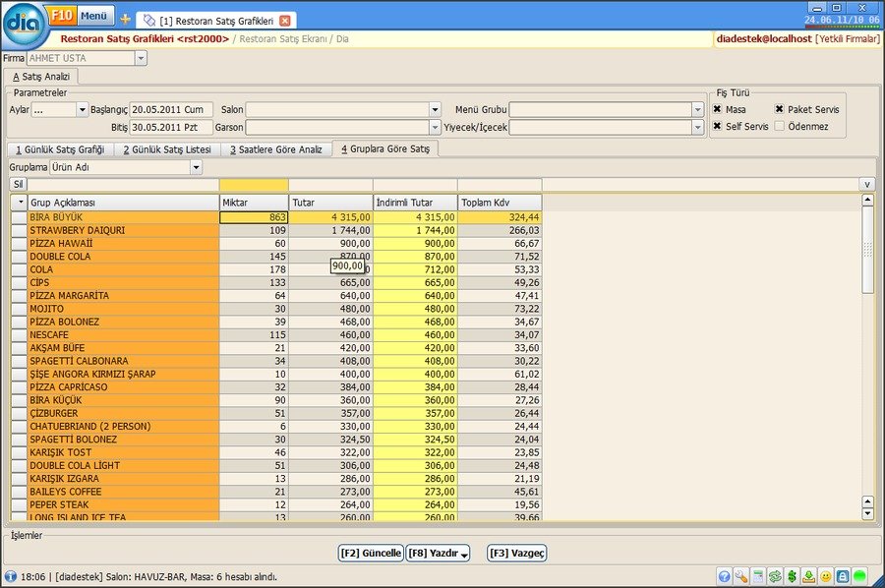885x588 pixels.
Task: Expand the Yiyecek/İçecek dropdown
Action: (x=697, y=128)
